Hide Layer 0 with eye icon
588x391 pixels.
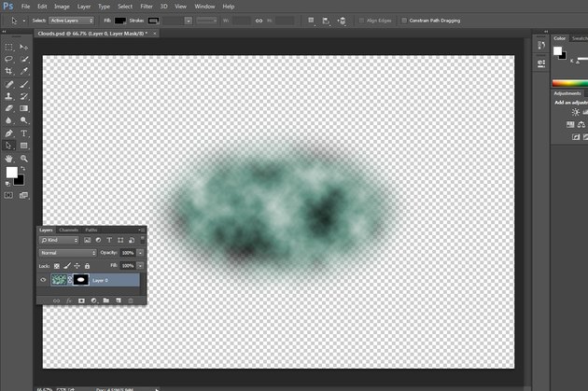[x=43, y=280]
